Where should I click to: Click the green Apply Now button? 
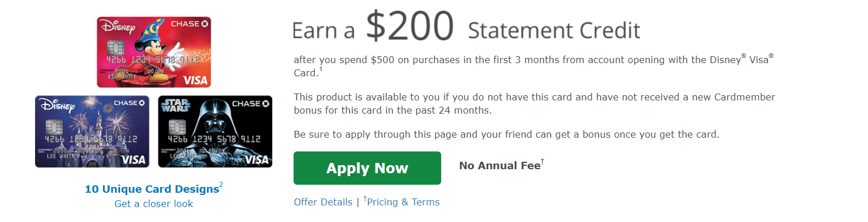367,168
